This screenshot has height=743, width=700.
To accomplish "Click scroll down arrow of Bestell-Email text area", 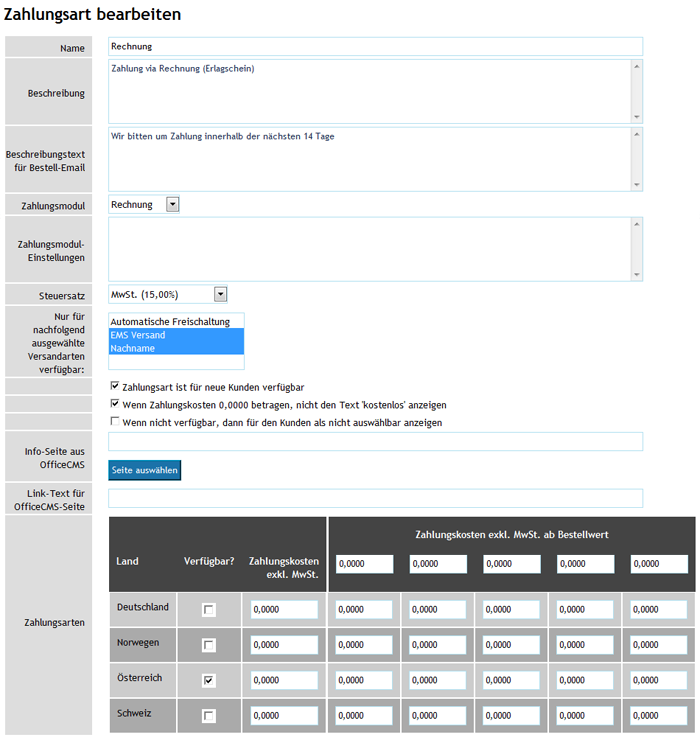I will pyautogui.click(x=637, y=185).
